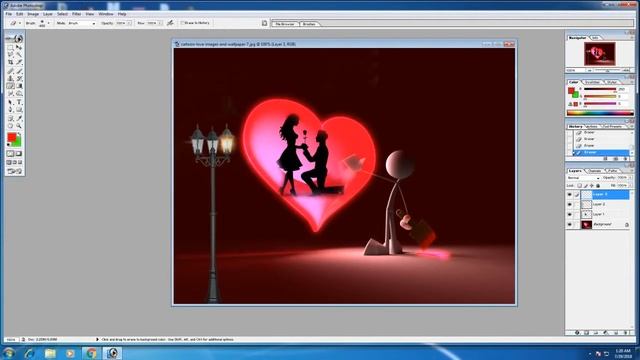Hide the Background layer eye icon

tap(569, 224)
